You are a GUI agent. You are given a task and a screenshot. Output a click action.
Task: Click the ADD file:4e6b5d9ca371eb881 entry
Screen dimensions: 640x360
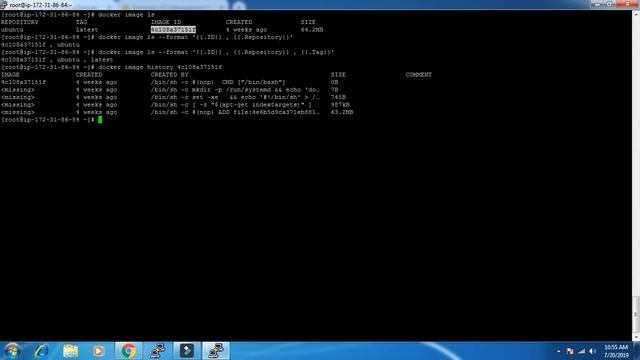tap(235, 112)
